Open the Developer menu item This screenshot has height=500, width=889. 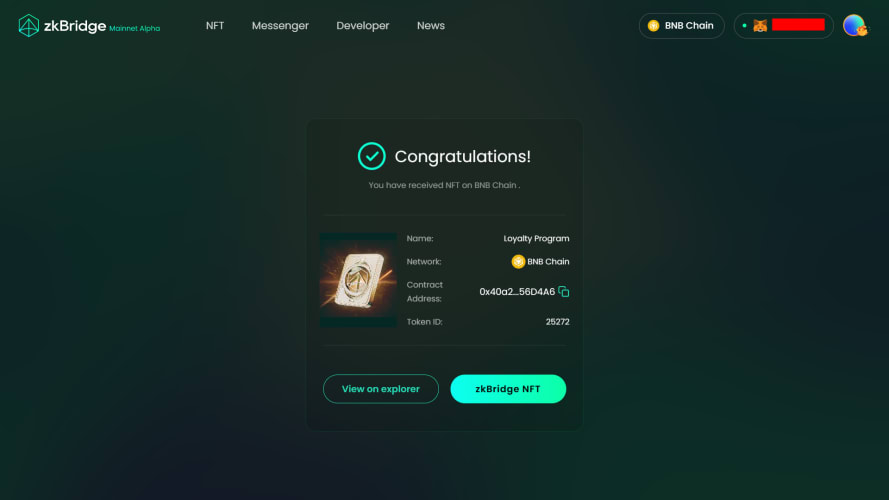pos(363,26)
